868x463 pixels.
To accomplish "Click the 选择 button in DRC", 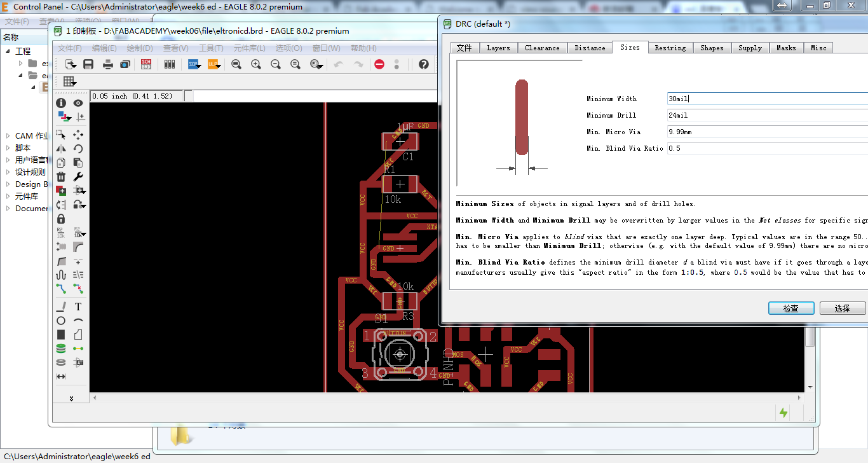I will (843, 308).
